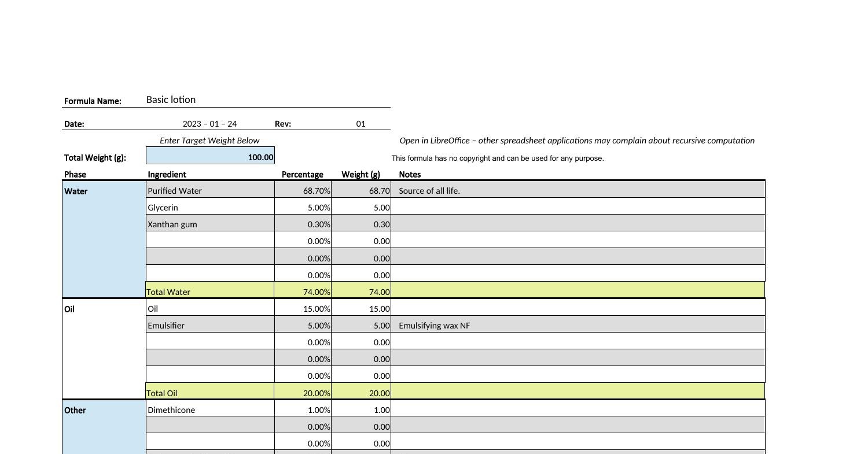
Task: Click the date cell 2023 – 01 – 24
Action: point(209,124)
